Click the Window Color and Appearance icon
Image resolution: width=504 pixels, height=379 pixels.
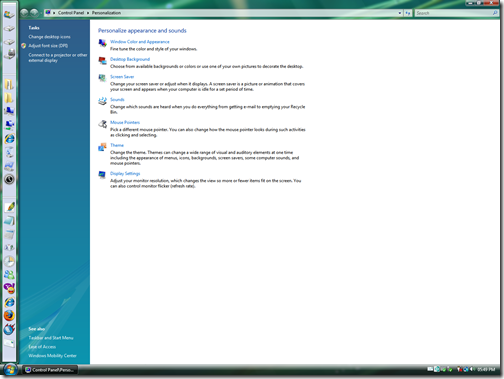[x=102, y=43]
